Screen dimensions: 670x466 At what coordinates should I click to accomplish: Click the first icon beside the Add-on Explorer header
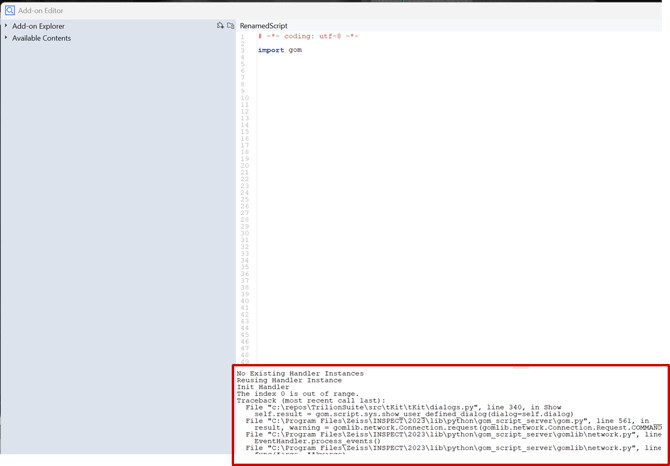220,26
